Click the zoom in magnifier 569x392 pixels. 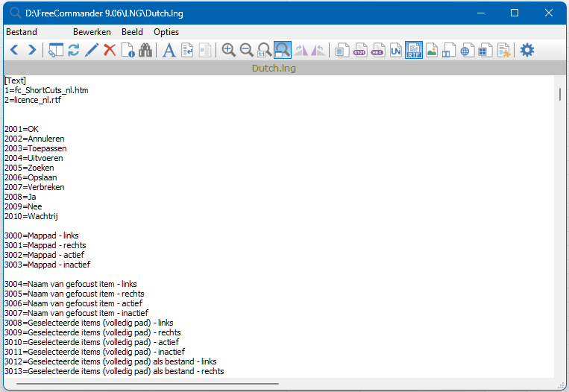click(229, 50)
